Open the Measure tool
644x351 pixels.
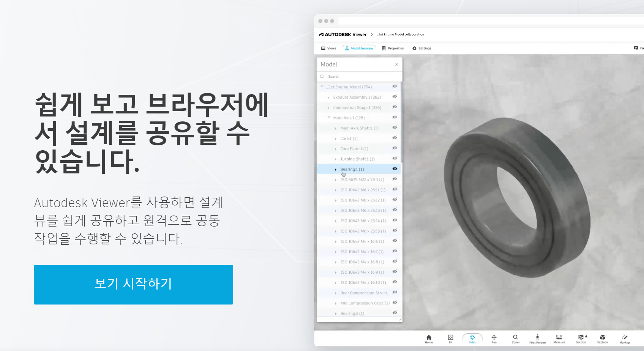559,338
